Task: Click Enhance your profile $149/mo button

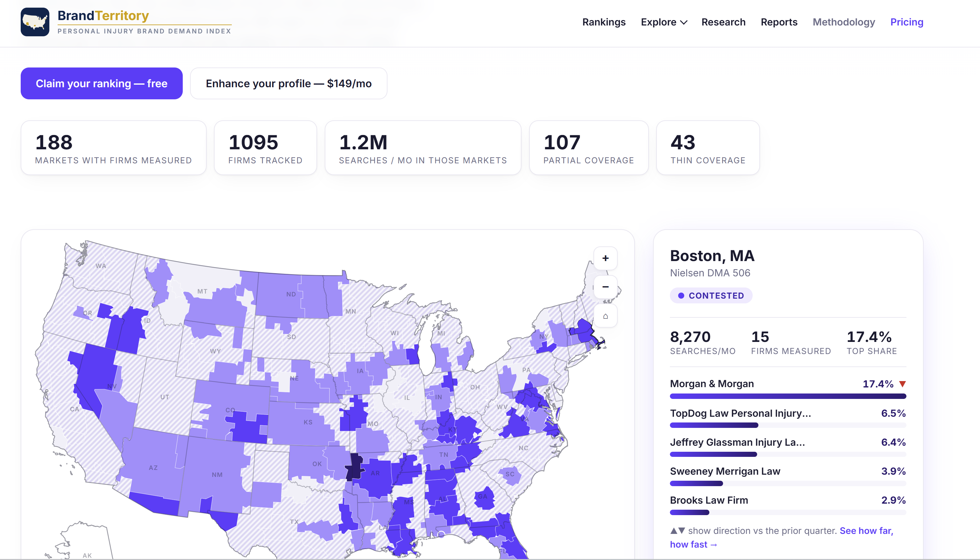Action: (289, 83)
